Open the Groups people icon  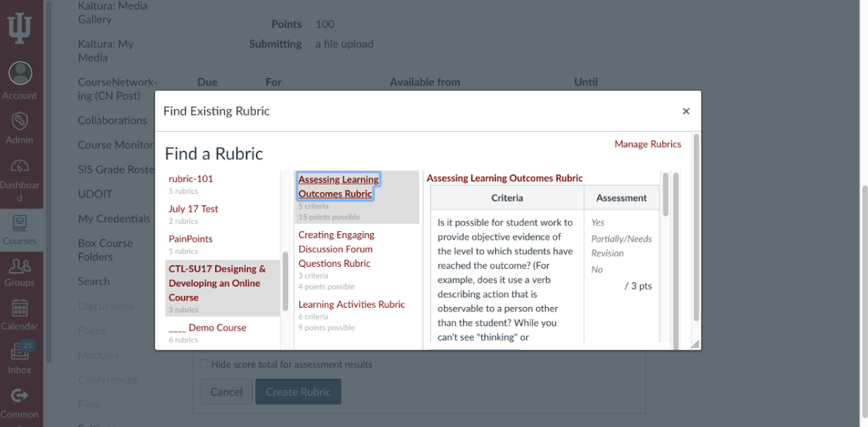(x=20, y=266)
